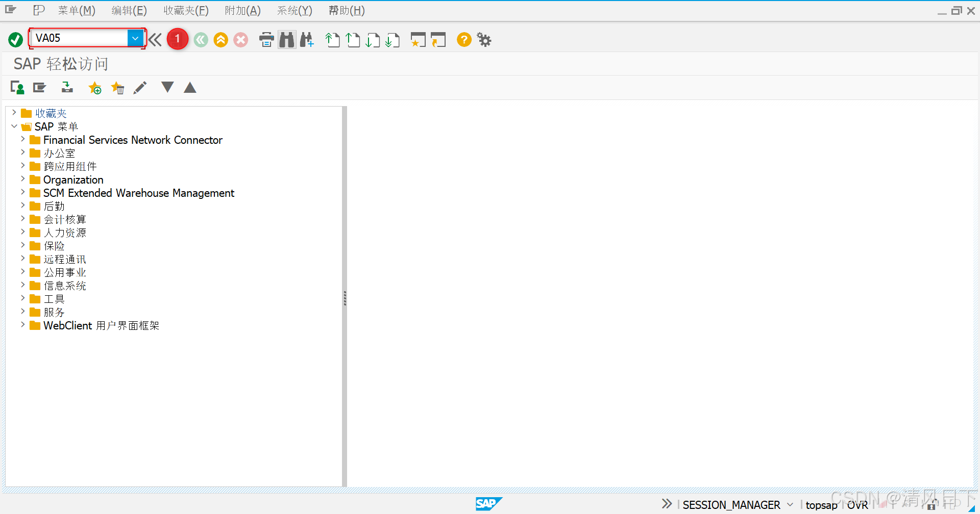Click the red Cancel icon

[241, 40]
